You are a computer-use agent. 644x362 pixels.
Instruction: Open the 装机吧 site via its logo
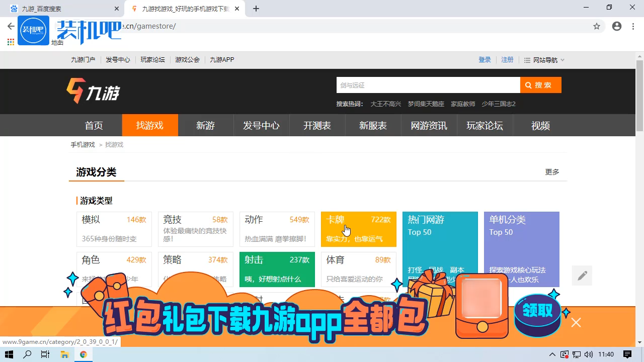click(x=33, y=30)
